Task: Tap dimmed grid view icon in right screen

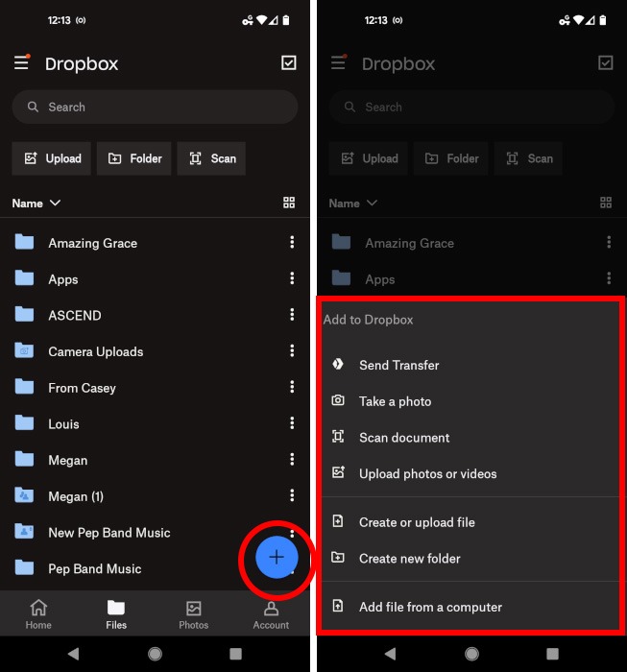Action: (x=606, y=203)
